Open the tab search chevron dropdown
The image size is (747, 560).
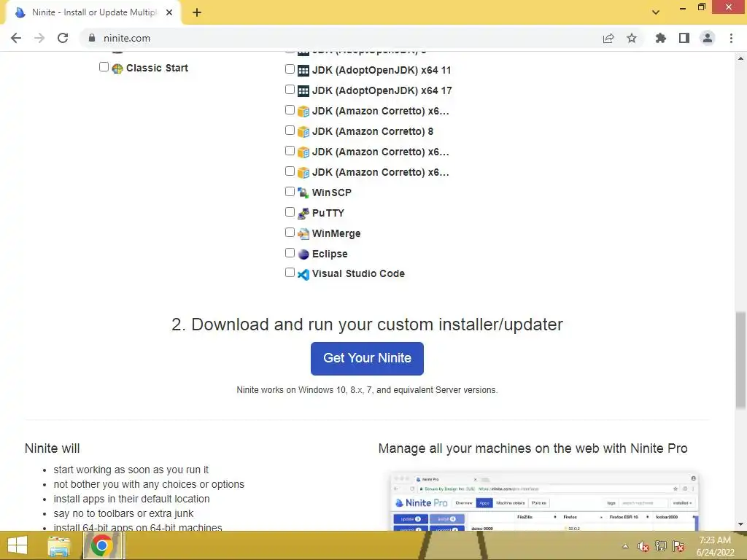[656, 12]
